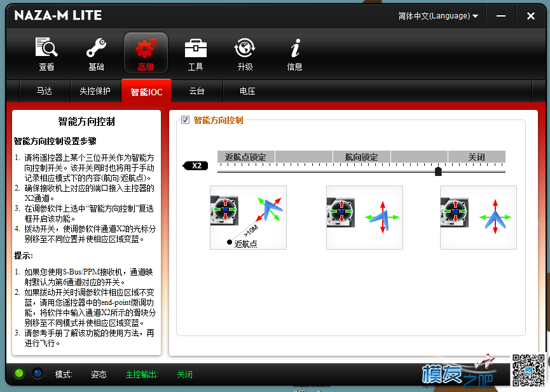Click the 姿态 mode status text
This screenshot has width=550, height=392.
99,374
